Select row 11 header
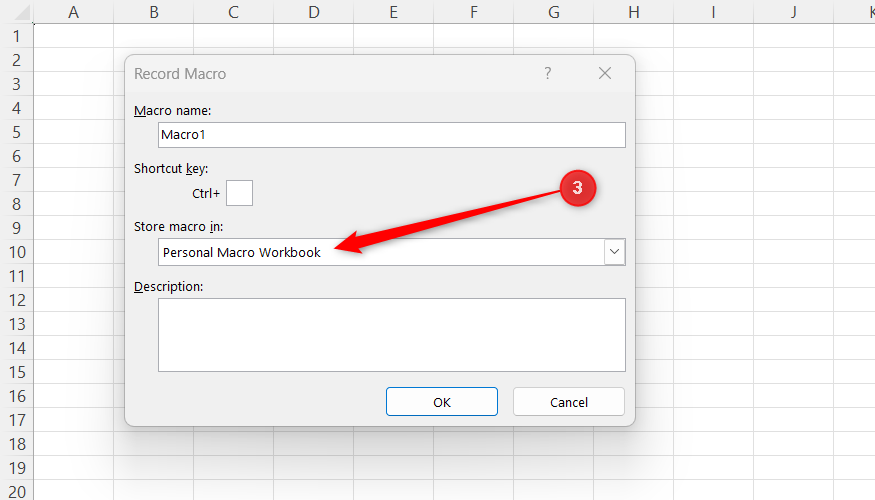Viewport: 875px width, 500px height. coord(17,276)
